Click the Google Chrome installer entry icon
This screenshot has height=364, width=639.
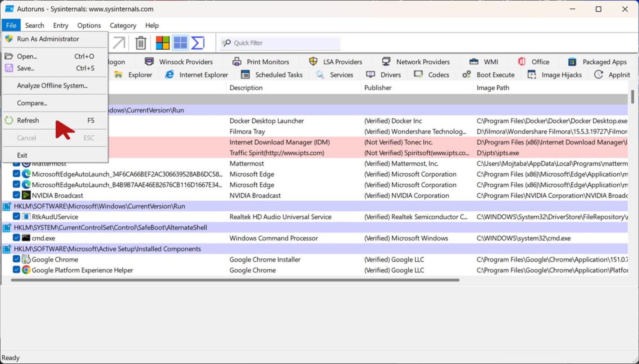tap(26, 259)
